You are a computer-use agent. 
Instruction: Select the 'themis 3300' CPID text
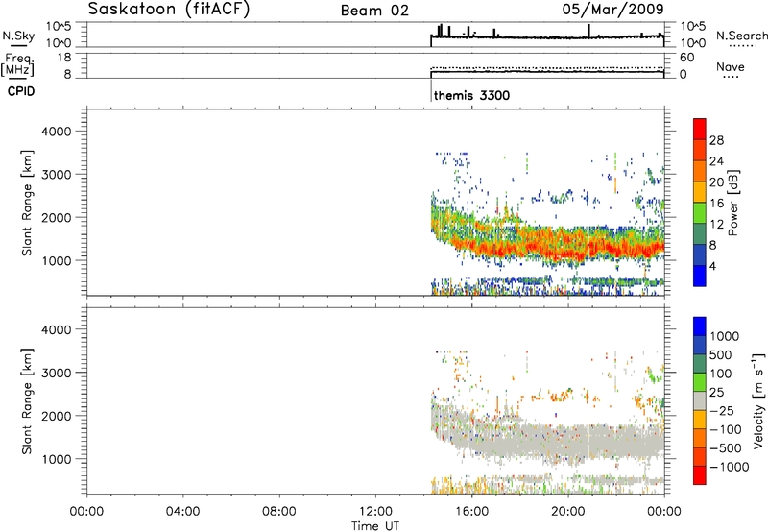coord(471,95)
